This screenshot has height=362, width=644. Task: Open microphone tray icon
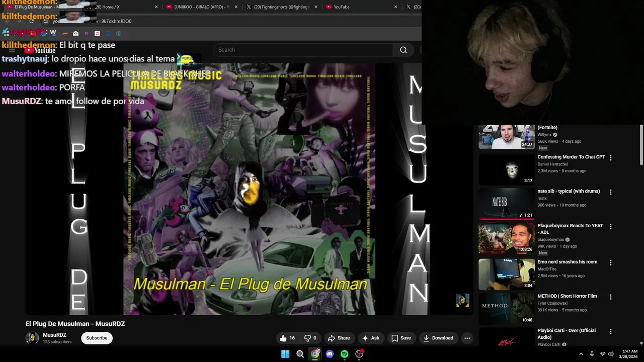coord(592,354)
